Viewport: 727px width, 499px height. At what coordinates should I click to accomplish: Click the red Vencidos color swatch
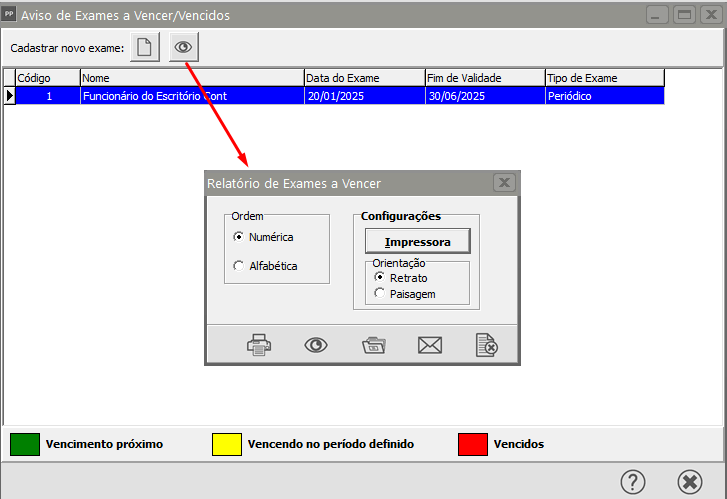pos(472,444)
